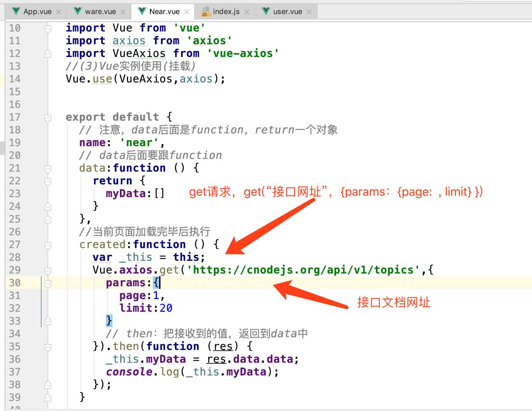Collapse the import block at line 10
Viewport: 532px width, 411px height.
click(x=48, y=28)
